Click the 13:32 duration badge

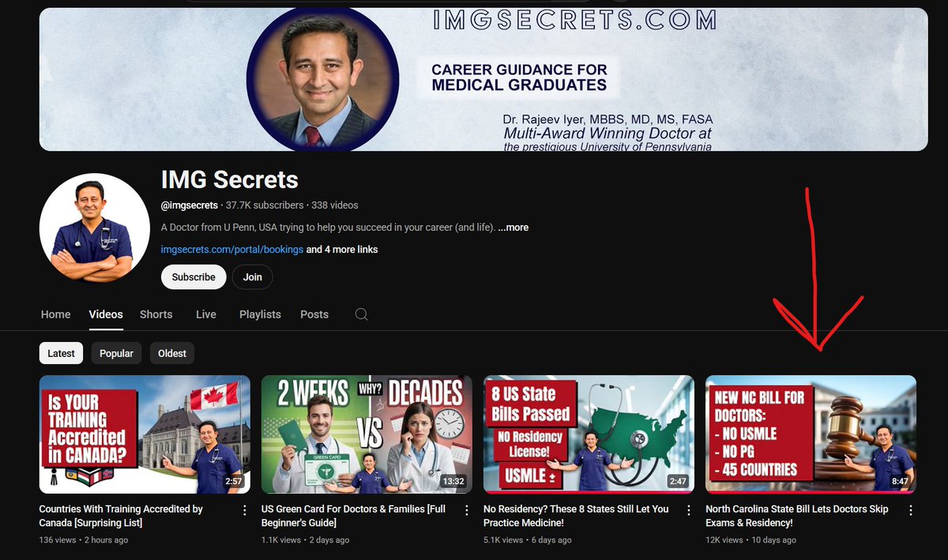[453, 481]
